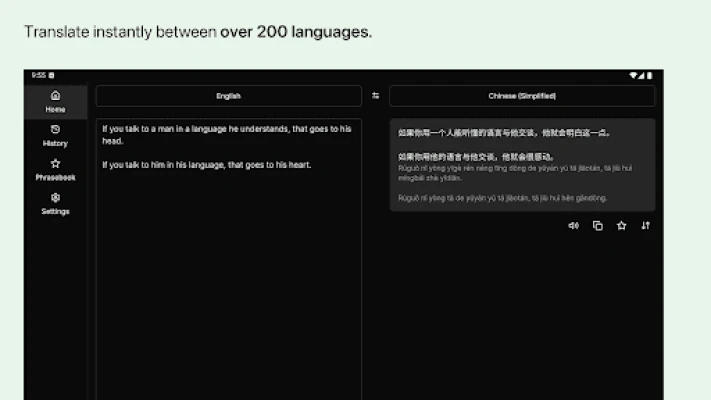The height and width of the screenshot is (400, 711).
Task: Click the battery status icon
Action: click(647, 75)
